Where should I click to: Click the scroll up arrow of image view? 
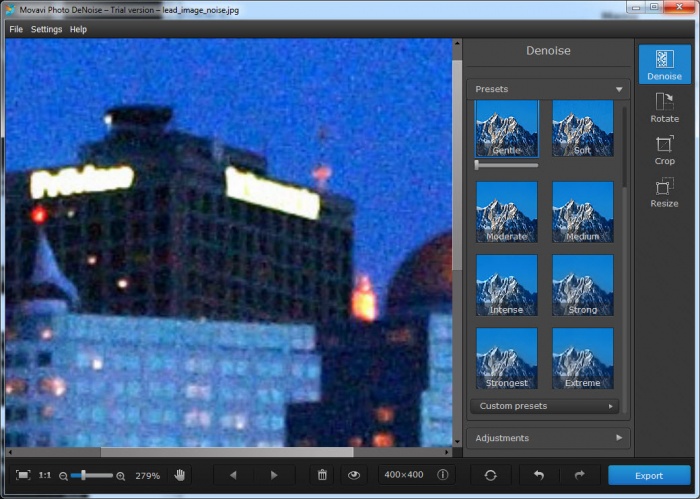click(457, 44)
